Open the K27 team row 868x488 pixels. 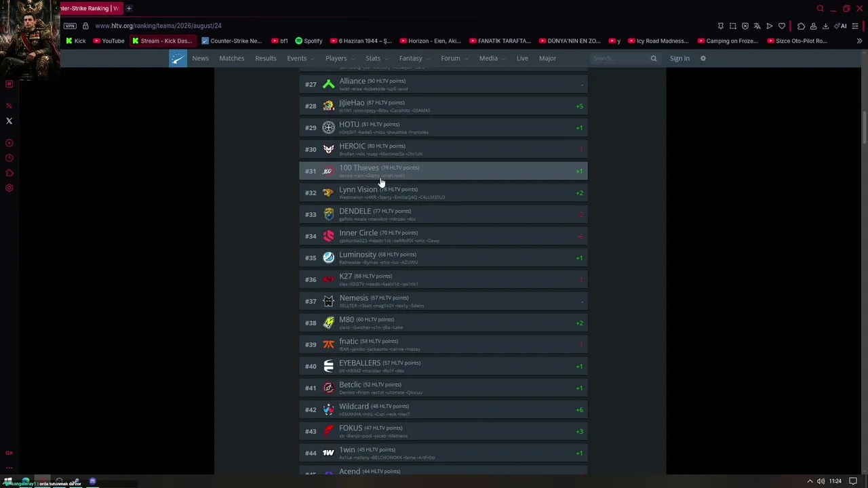pyautogui.click(x=443, y=279)
